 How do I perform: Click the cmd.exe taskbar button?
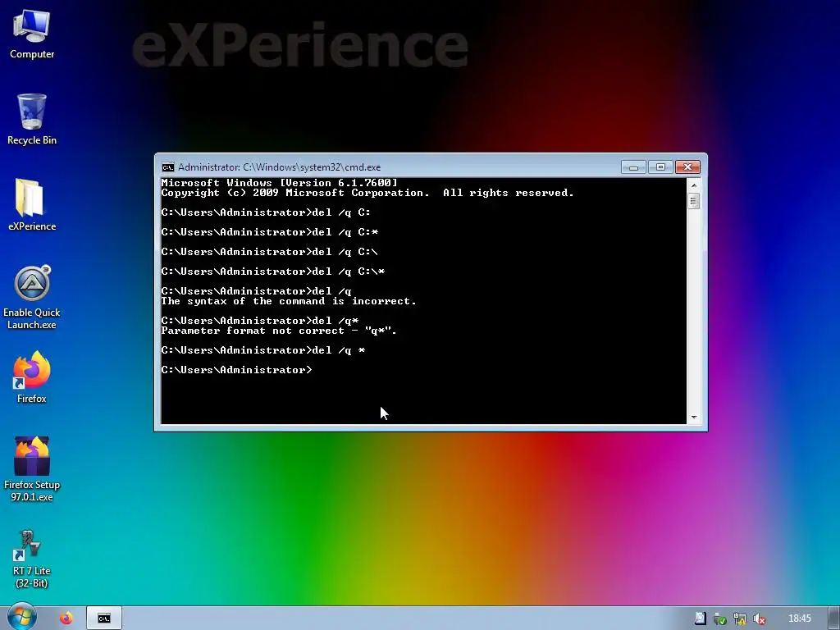click(104, 619)
